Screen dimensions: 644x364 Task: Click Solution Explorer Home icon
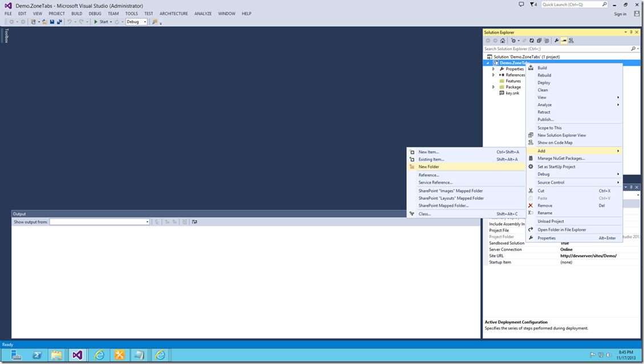point(503,41)
